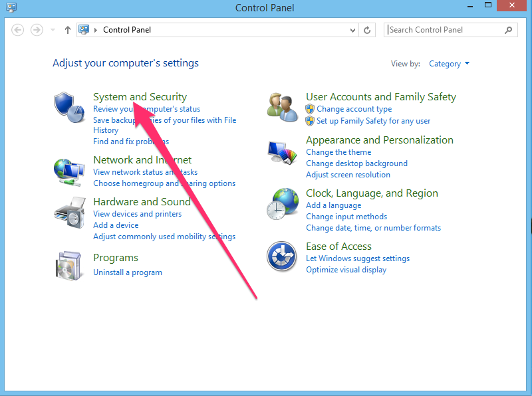
Task: Open the Programs disc box icon
Action: coord(69,266)
